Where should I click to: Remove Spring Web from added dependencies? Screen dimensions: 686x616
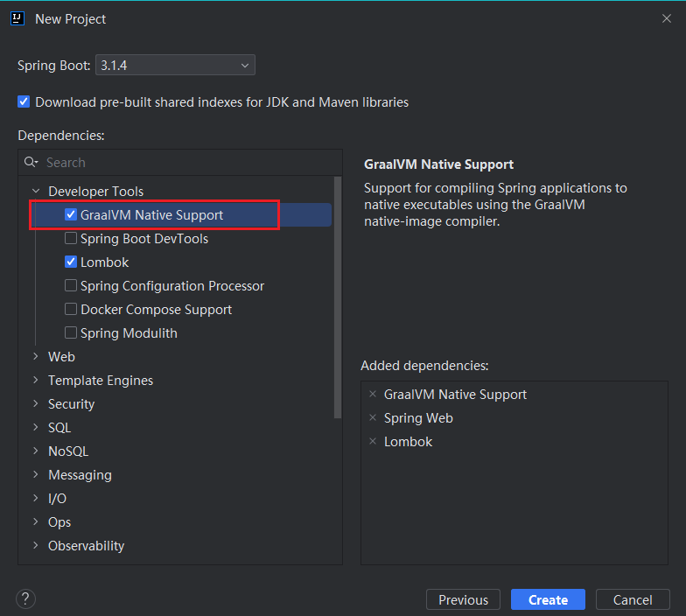tap(373, 418)
